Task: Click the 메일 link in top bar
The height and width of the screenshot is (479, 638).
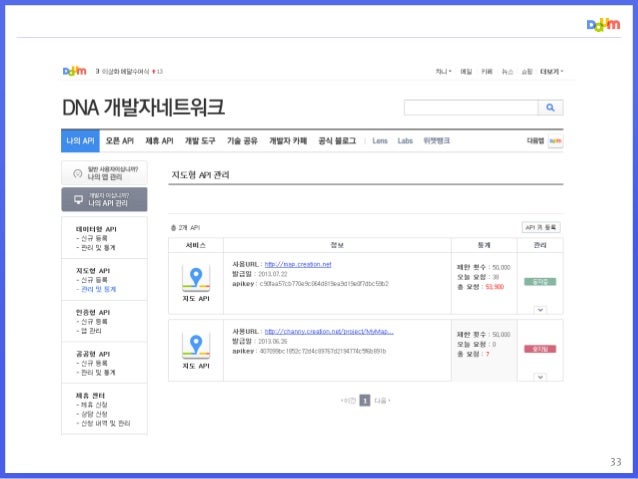Action: (466, 72)
